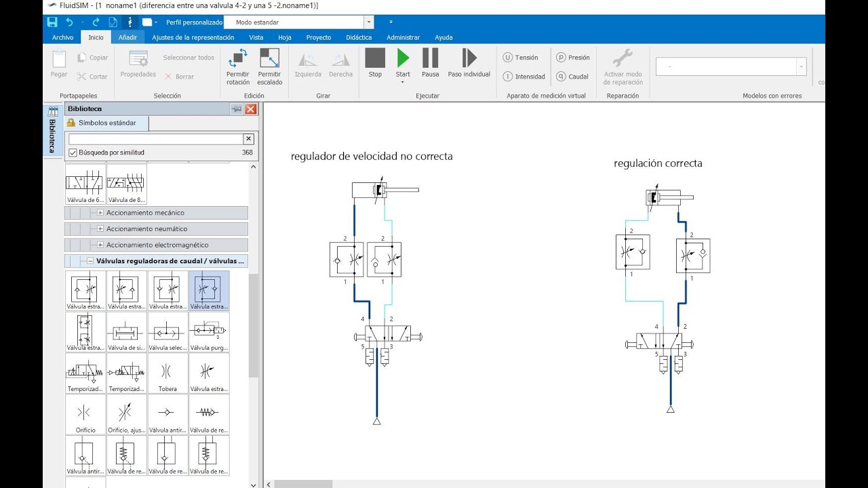The image size is (868, 488).
Task: Click the vertical Biblioteca side tab
Action: tap(52, 130)
